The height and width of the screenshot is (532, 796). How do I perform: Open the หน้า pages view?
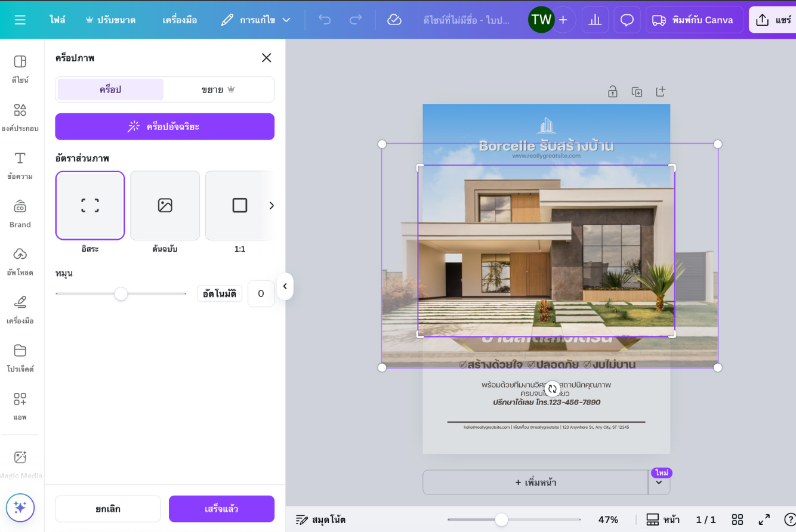point(663,519)
